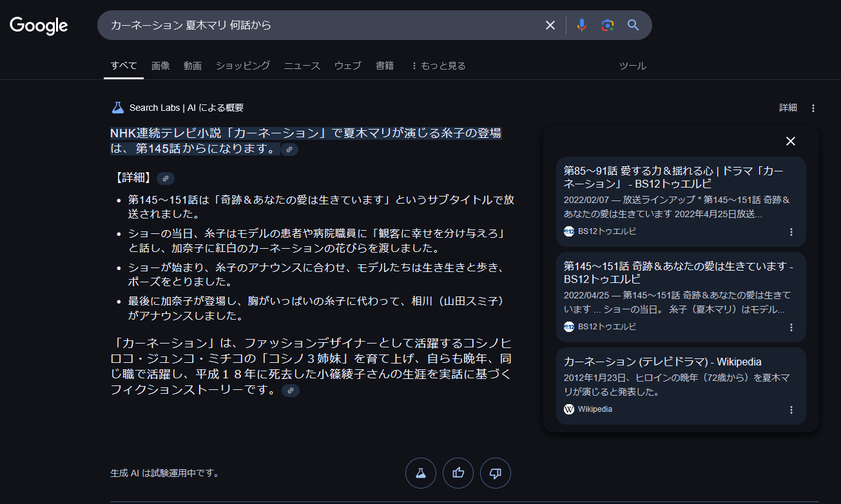Screen dimensions: 841x504
Task: Click link chip after フィクションストーリーです
Action: tap(291, 391)
